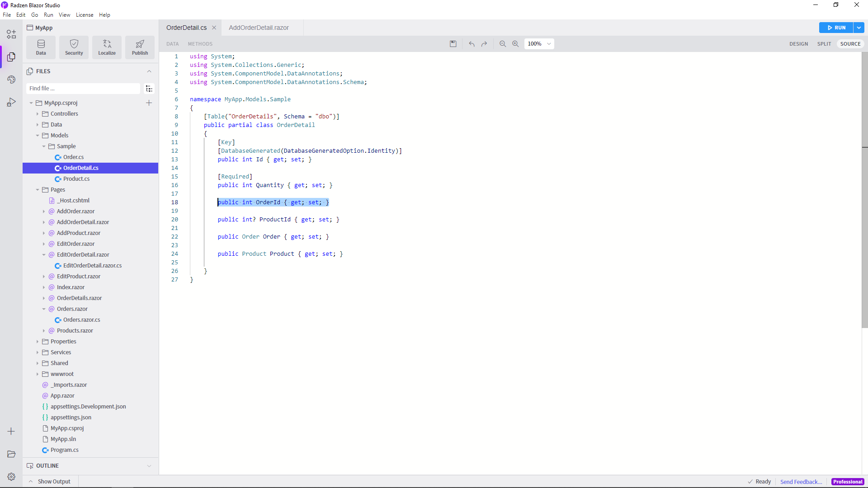This screenshot has height=488, width=868.
Task: Expand the Controllers folder
Action: [x=38, y=113]
